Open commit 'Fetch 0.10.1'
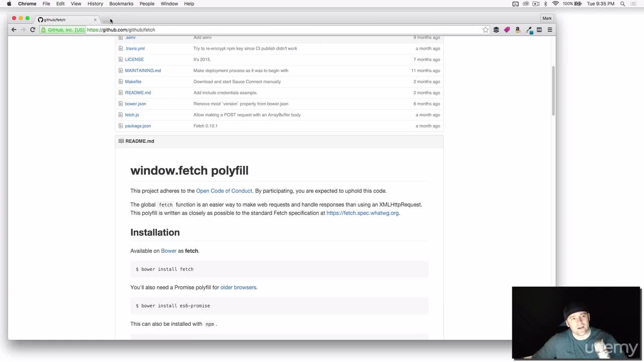The image size is (644, 362). 205,126
